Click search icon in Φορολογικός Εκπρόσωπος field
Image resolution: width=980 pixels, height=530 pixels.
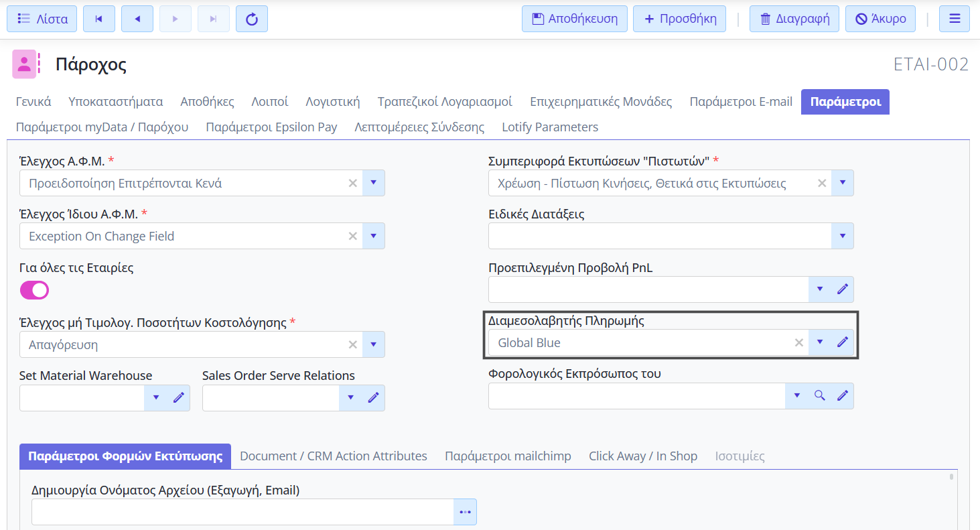pyautogui.click(x=819, y=395)
